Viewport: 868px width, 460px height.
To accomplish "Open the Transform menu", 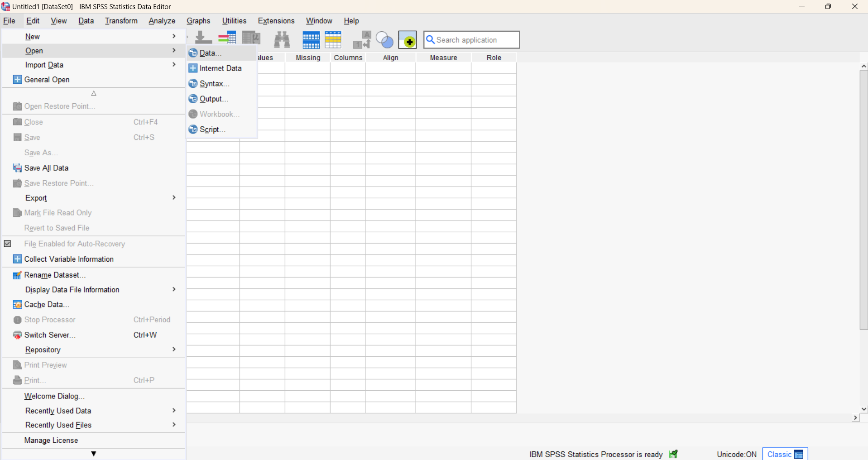I will pos(121,21).
